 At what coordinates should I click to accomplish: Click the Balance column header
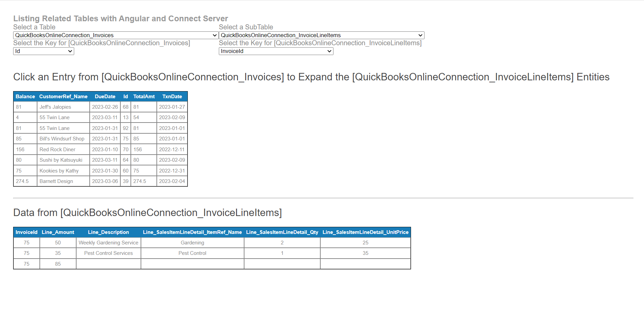pyautogui.click(x=25, y=96)
